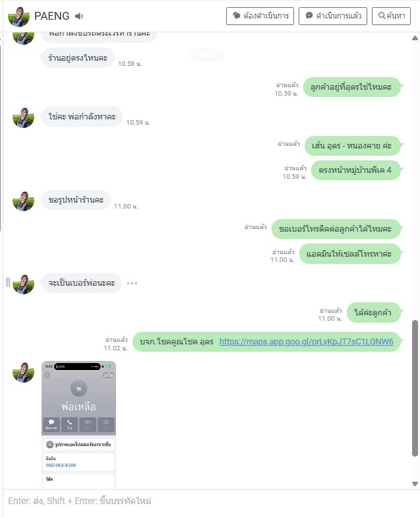Open the maps.app.goo.gl link

tap(307, 342)
